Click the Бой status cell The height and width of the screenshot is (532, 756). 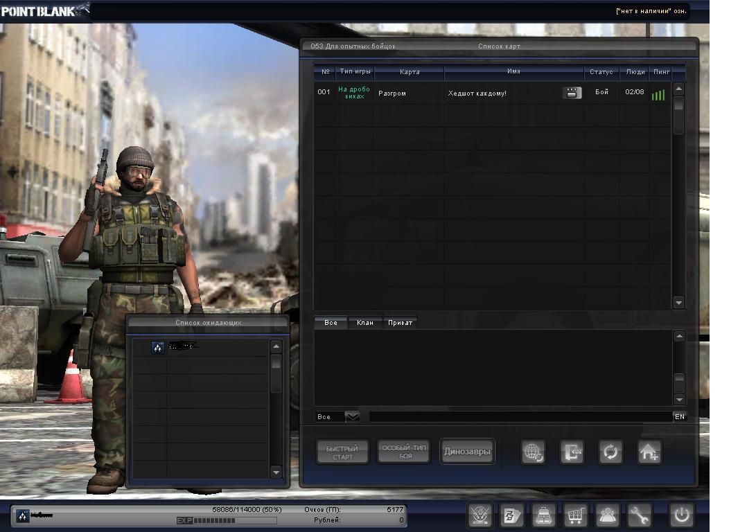[x=601, y=92]
